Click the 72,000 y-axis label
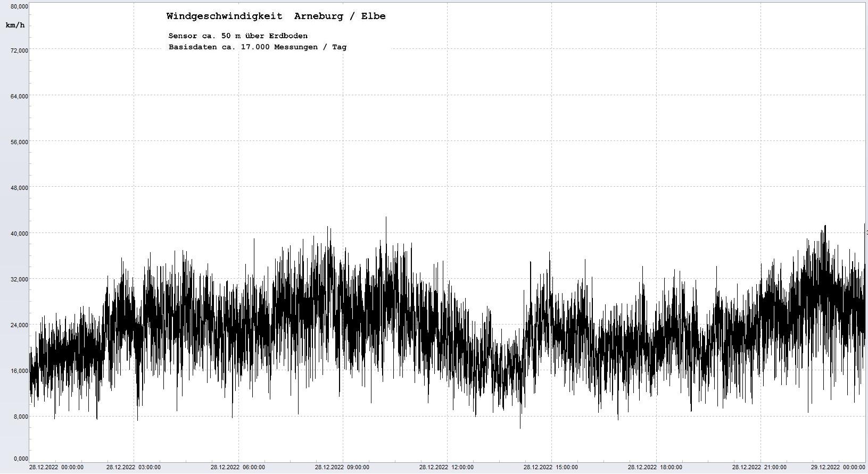The height and width of the screenshot is (474, 868). (x=20, y=51)
